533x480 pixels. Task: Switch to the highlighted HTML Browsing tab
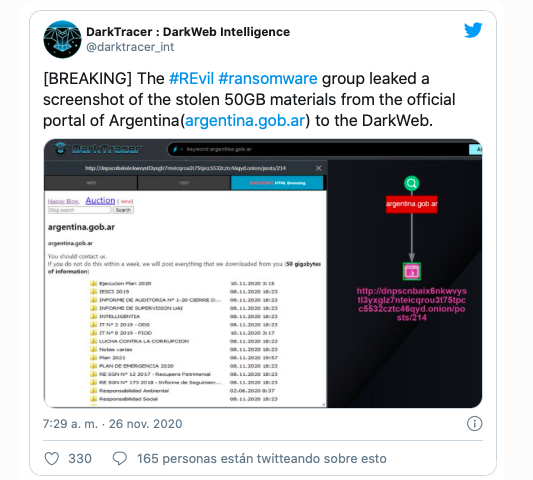(277, 183)
